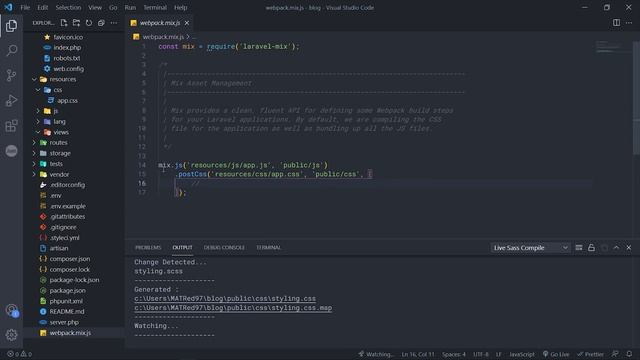This screenshot has height=360, width=640.
Task: Click the LF end of line selector
Action: pyautogui.click(x=498, y=354)
